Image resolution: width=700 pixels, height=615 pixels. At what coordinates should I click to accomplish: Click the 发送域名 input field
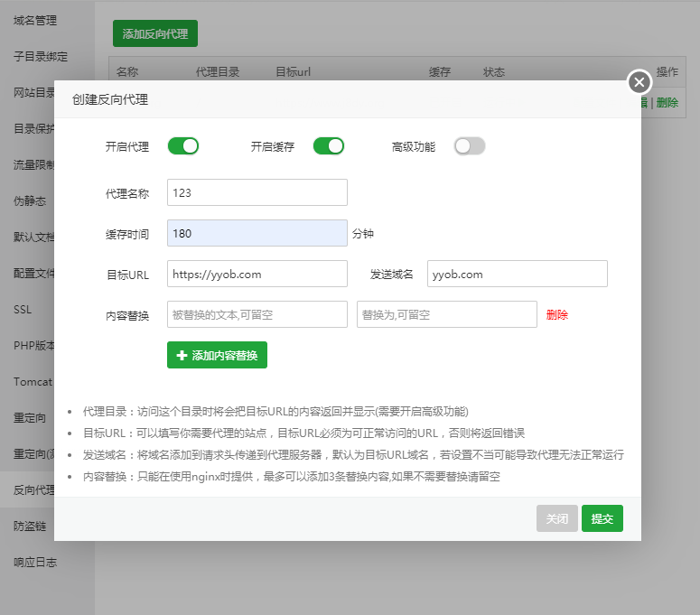tap(517, 274)
